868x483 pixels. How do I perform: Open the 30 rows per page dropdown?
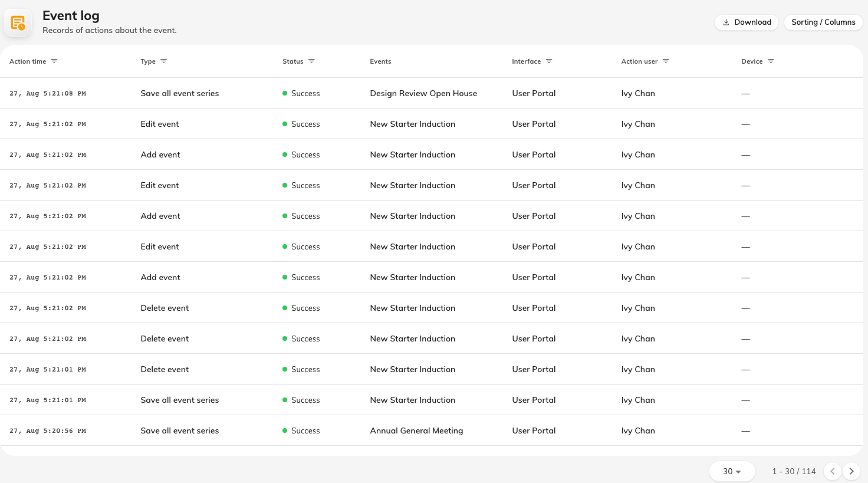point(732,471)
